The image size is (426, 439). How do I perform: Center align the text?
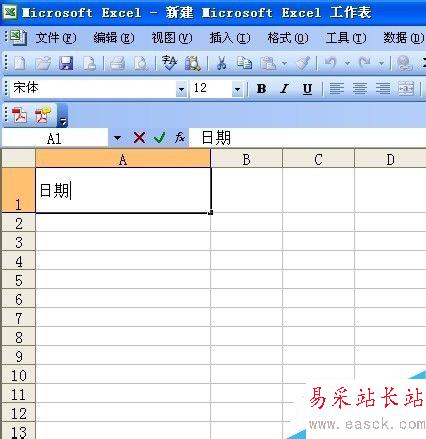360,89
